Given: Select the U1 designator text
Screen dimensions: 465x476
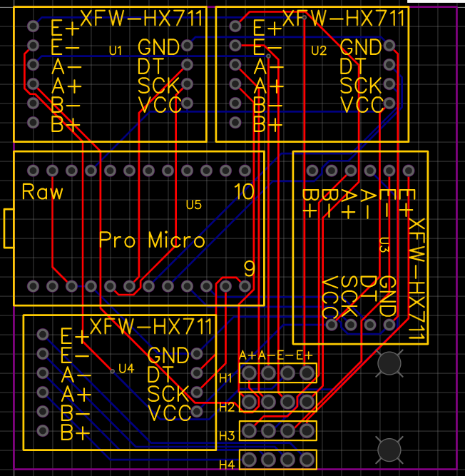Looking at the screenshot, I should [116, 51].
